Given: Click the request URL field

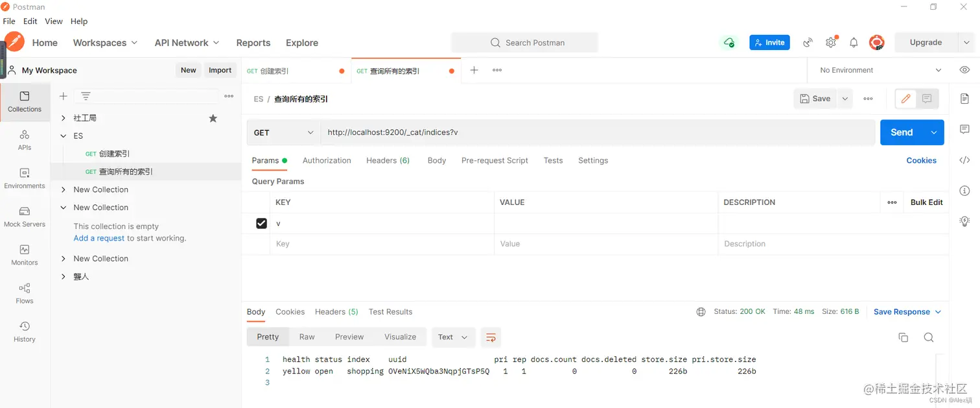Looking at the screenshot, I should [x=598, y=132].
